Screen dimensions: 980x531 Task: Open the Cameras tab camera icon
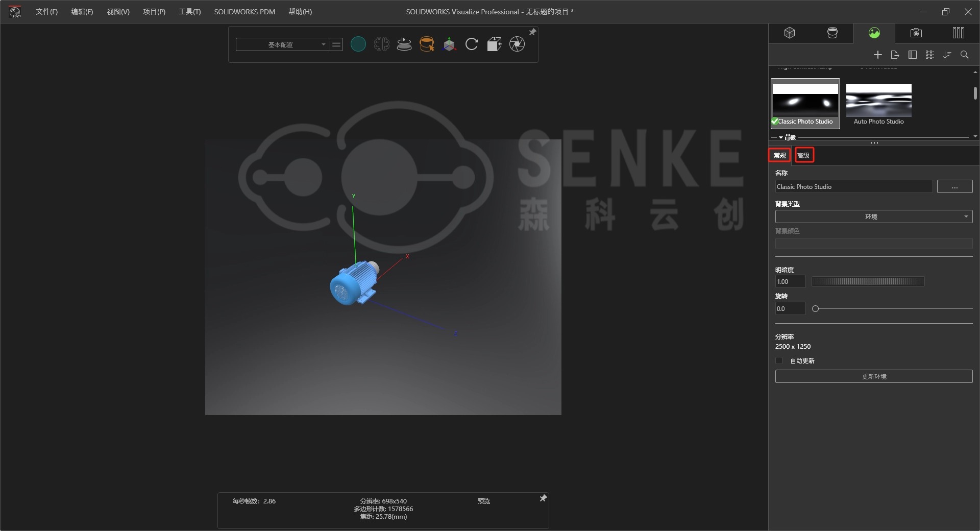[916, 33]
